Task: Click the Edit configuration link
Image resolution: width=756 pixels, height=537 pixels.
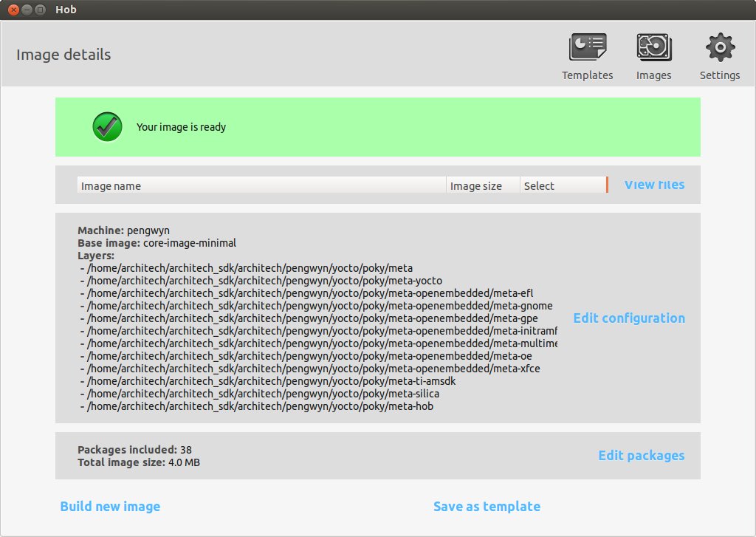Action: [629, 318]
